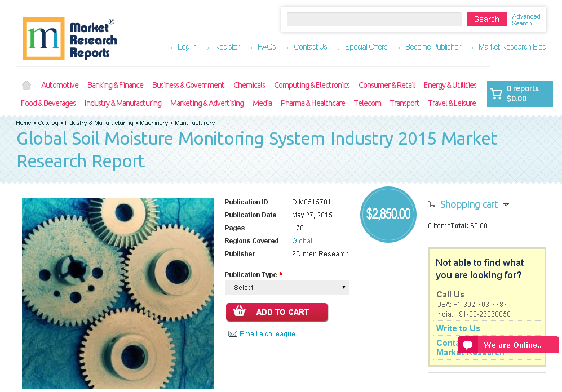Click inside the search input field
This screenshot has height=392, width=562.
[x=374, y=19]
